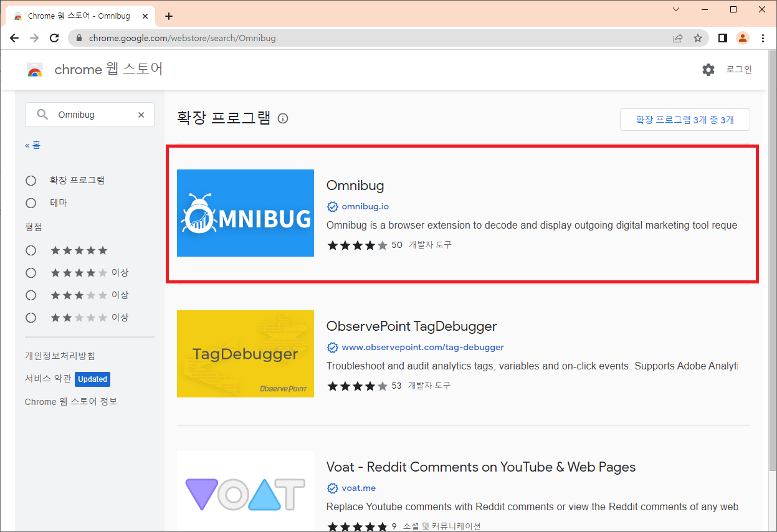The image size is (777, 532).
Task: Reload the web store page
Action: 54,38
